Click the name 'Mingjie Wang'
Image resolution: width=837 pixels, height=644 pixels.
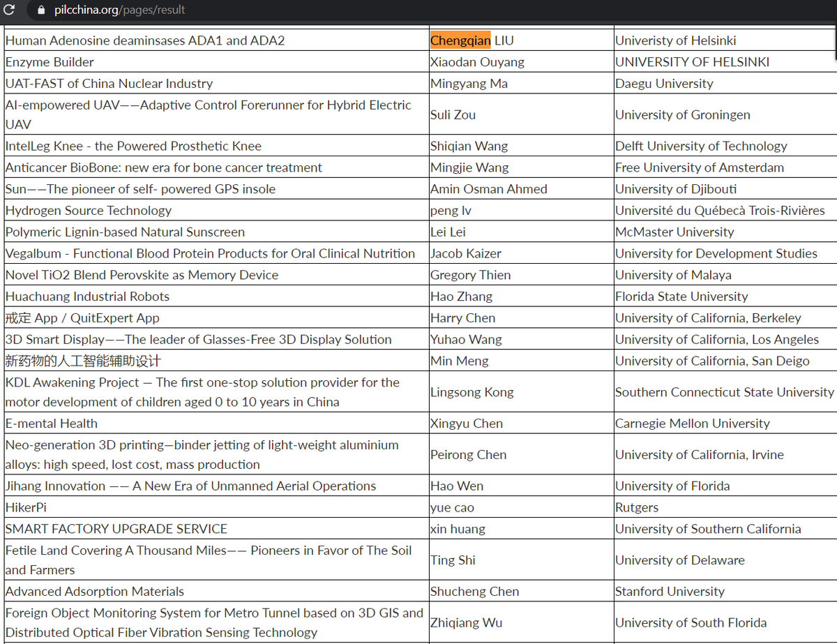[469, 167]
